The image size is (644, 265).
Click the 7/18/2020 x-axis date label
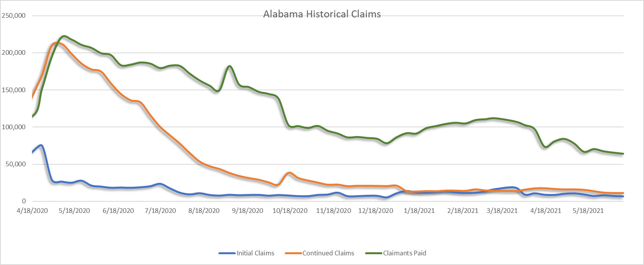pos(160,211)
